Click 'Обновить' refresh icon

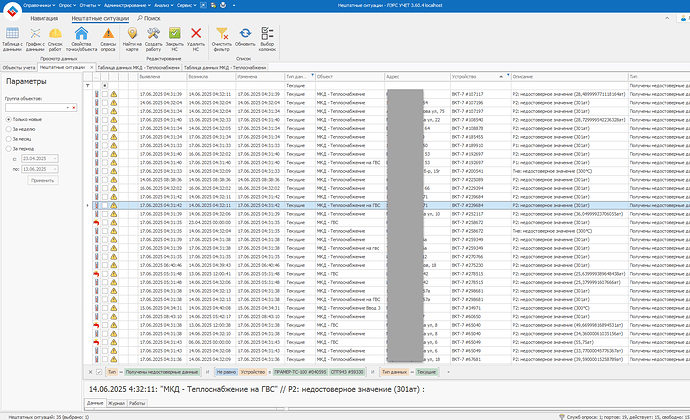[x=245, y=37]
